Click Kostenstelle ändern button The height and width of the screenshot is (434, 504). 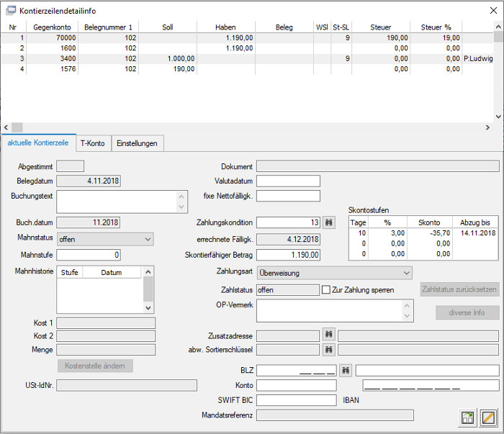95,366
